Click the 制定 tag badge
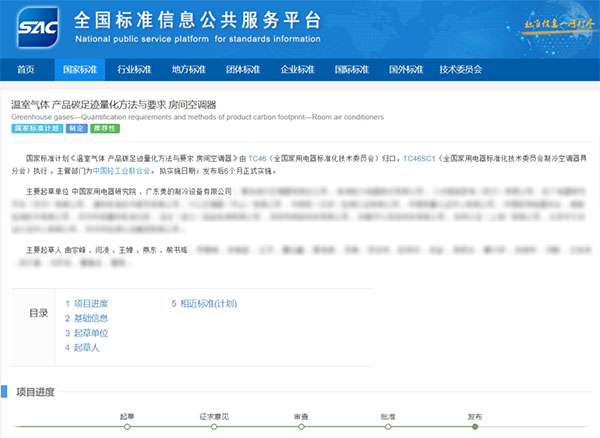Image resolution: width=600 pixels, height=438 pixels. coord(77,128)
